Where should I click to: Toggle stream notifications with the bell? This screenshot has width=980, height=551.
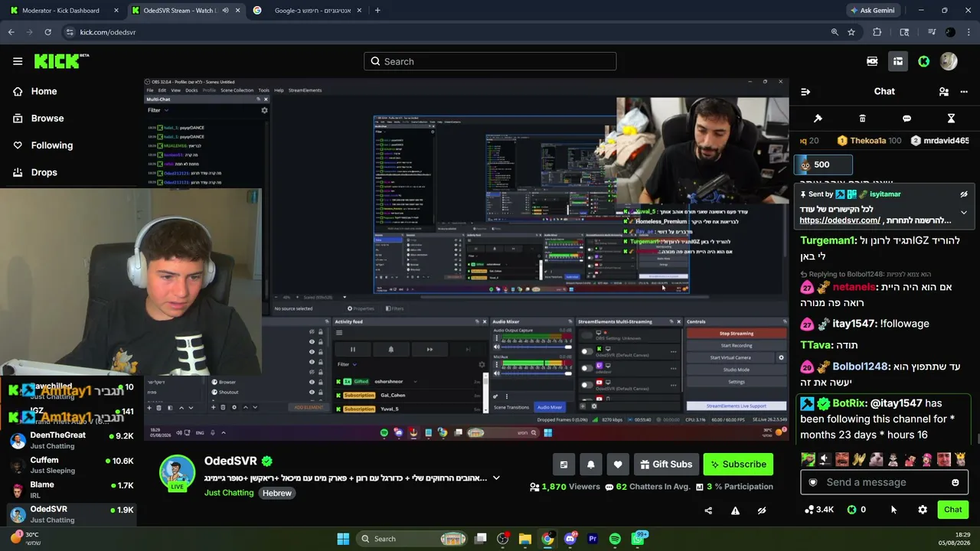coord(590,465)
